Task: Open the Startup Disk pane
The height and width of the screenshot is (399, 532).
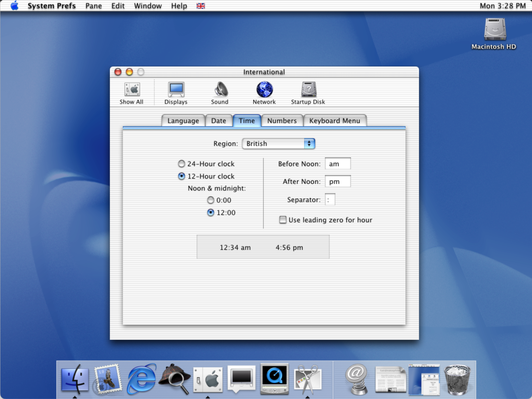Action: point(308,93)
